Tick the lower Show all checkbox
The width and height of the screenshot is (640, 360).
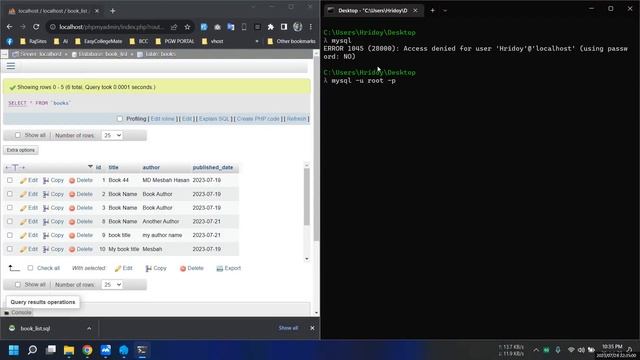click(18, 284)
